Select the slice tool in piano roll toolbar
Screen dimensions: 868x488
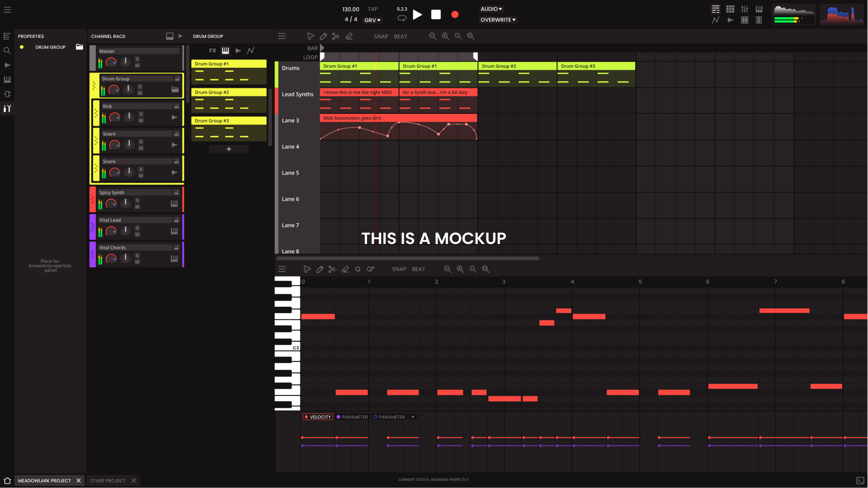pyautogui.click(x=332, y=269)
